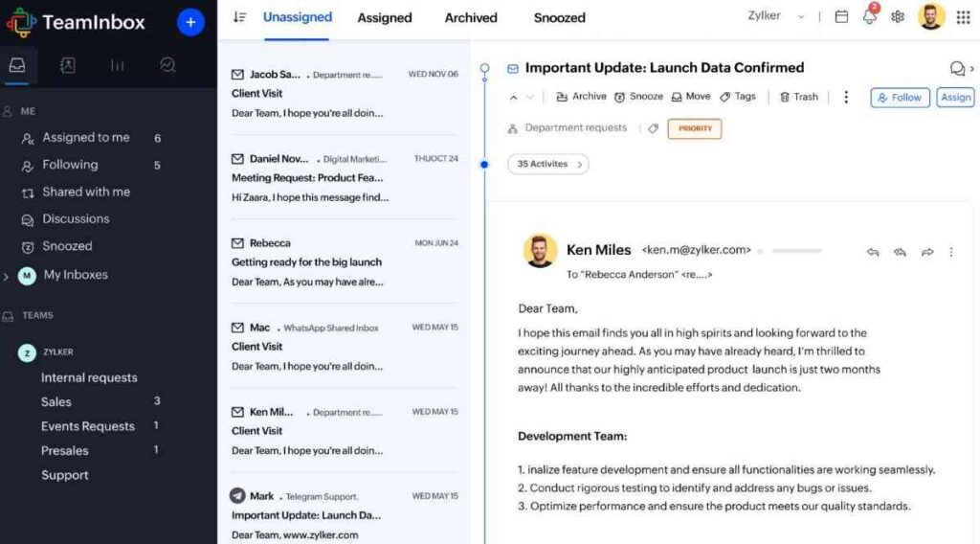Screen dimensions: 980x544
Task: Open Discussions in sidebar
Action: (75, 219)
